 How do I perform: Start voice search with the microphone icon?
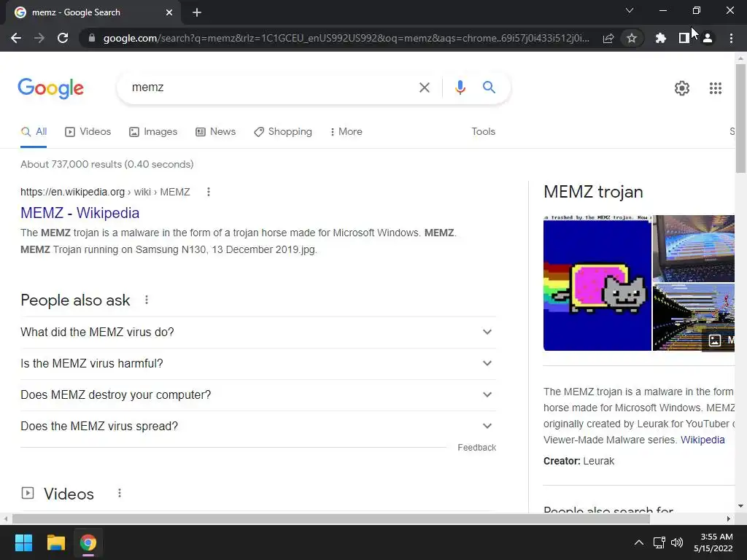[460, 87]
